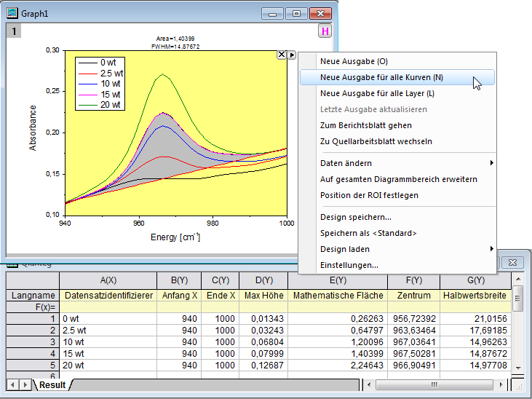
Task: Select layer 1 icon in Graph1
Action: 14,31
